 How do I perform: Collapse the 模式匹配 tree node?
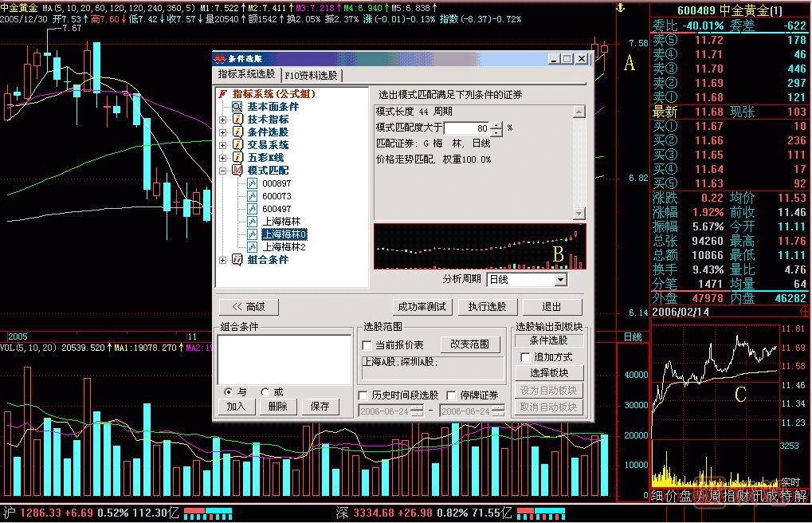click(x=222, y=171)
